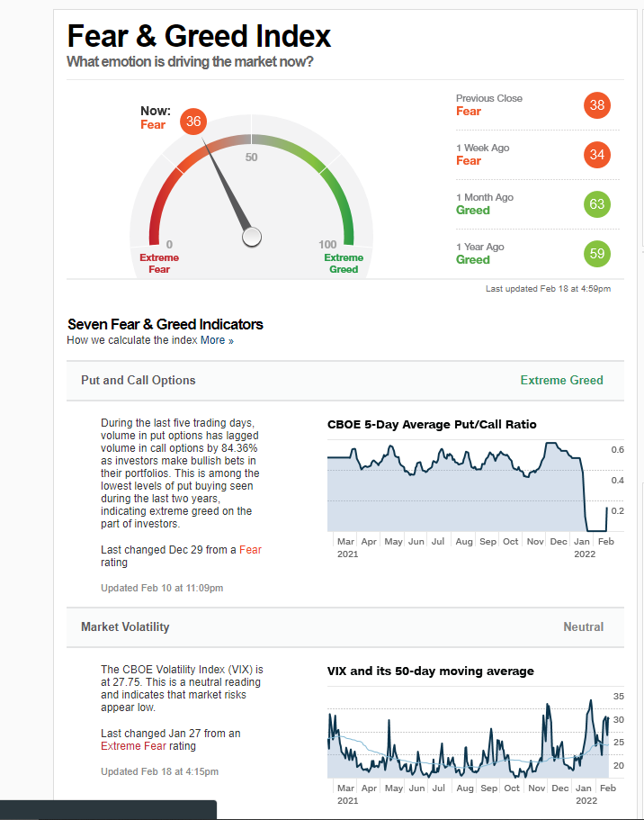Click the 50 midpoint mark on the gauge
This screenshot has height=820, width=644.
pyautogui.click(x=251, y=158)
